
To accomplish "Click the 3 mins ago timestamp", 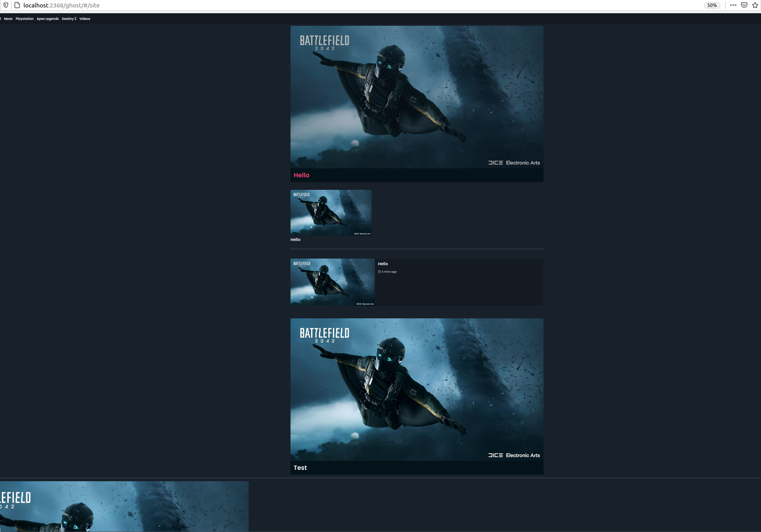I will (x=389, y=271).
